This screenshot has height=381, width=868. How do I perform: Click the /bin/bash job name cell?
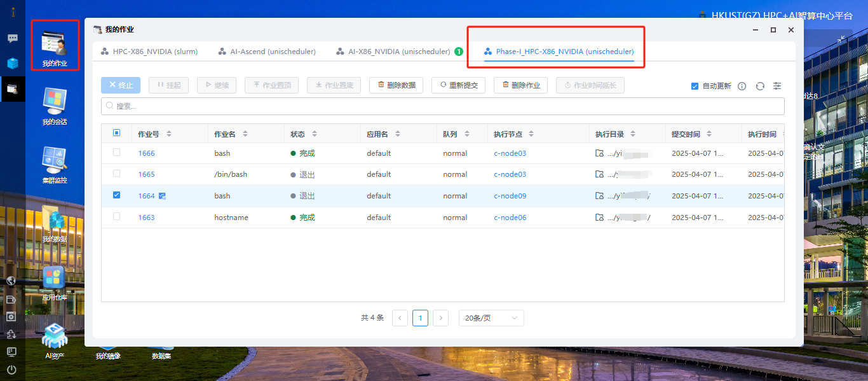231,174
